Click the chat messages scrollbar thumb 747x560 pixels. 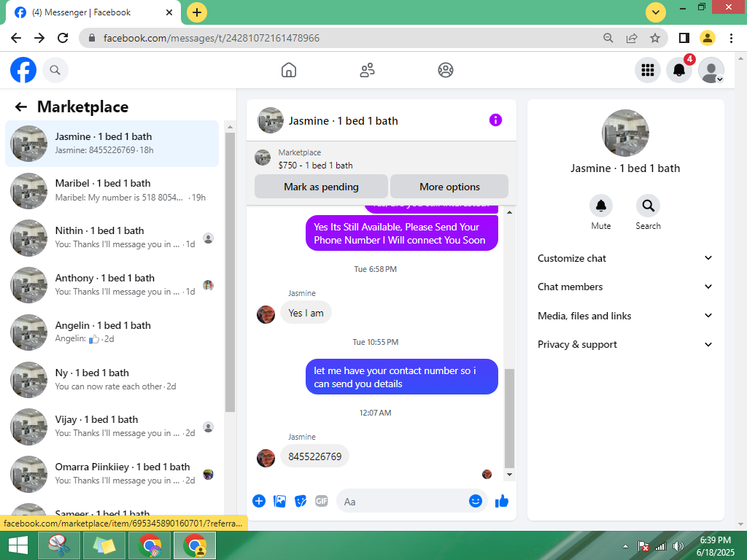click(509, 419)
